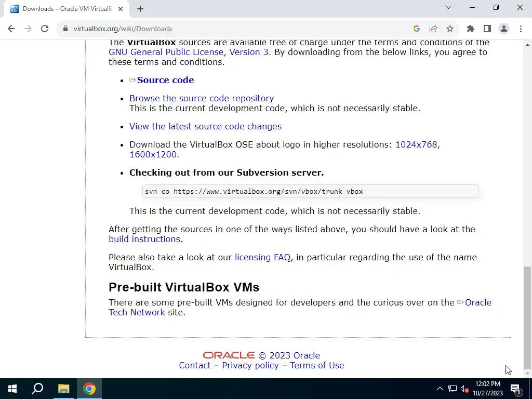Image resolution: width=532 pixels, height=399 pixels.
Task: Click the scrollbar down arrow
Action: 527,374
